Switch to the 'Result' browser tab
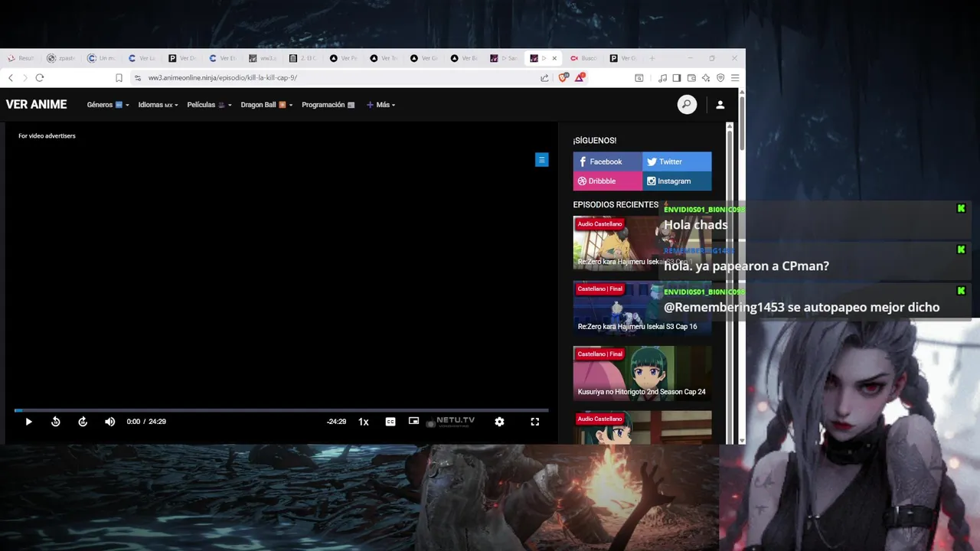This screenshot has height=551, width=980. tap(21, 58)
